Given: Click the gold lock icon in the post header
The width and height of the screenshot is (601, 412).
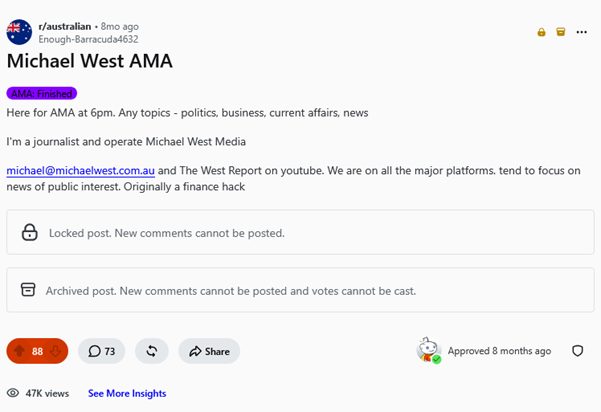Looking at the screenshot, I should [x=541, y=32].
